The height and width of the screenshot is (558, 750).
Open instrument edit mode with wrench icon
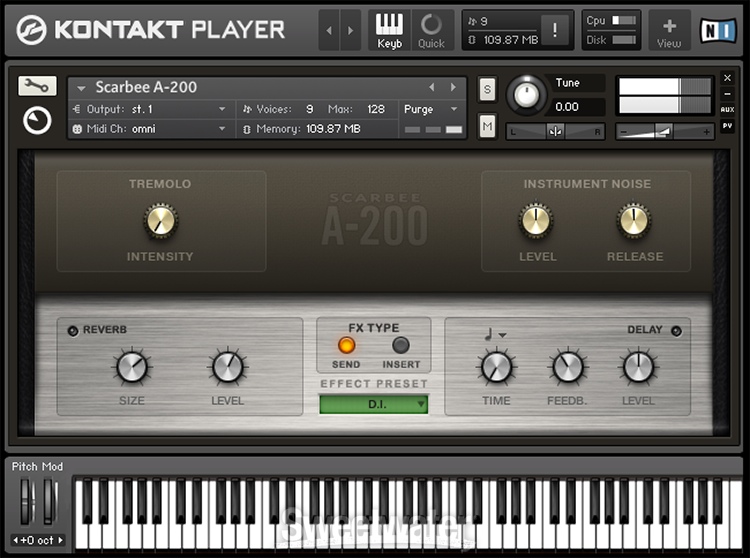[37, 86]
